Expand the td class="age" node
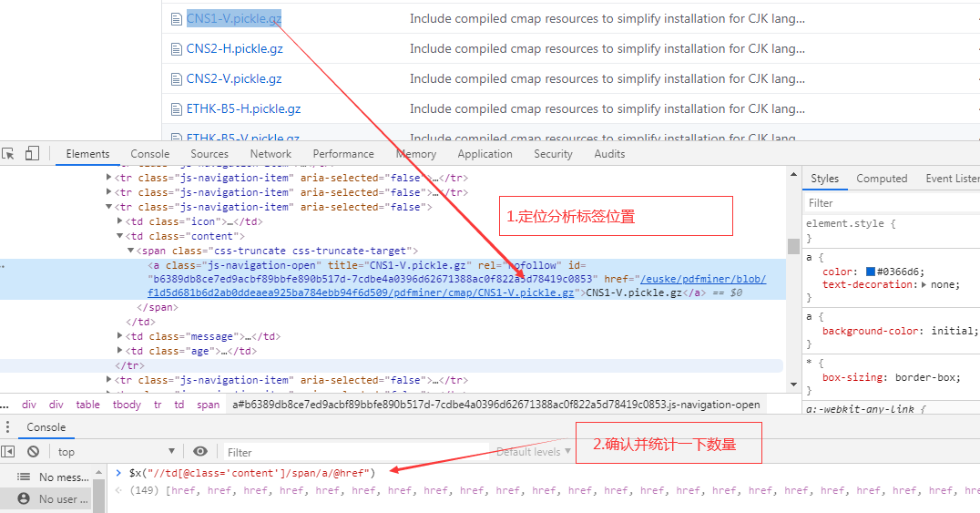 pos(119,351)
